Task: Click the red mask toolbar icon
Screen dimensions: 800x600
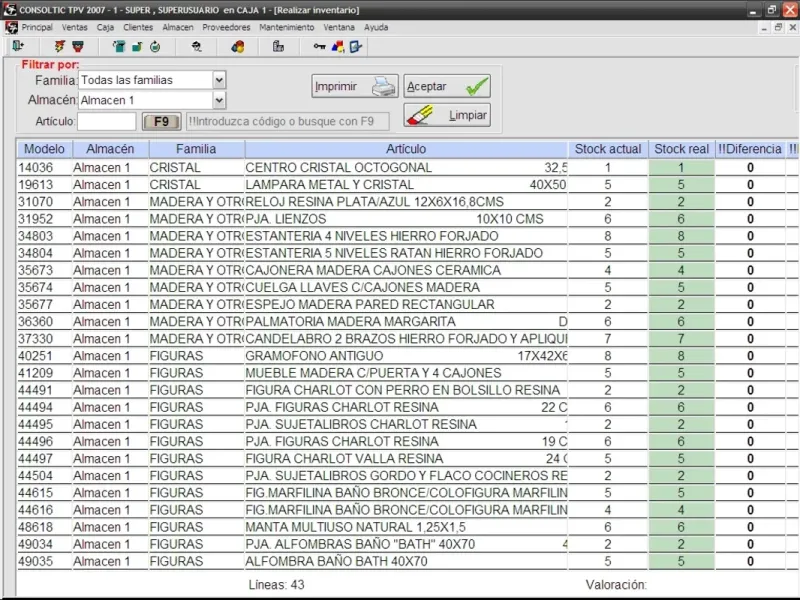Action: 78,47
